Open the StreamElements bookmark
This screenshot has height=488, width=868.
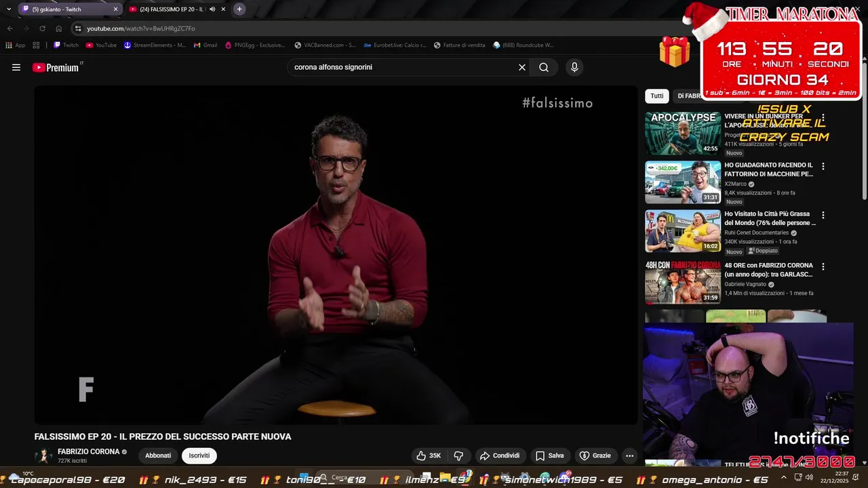coord(155,45)
